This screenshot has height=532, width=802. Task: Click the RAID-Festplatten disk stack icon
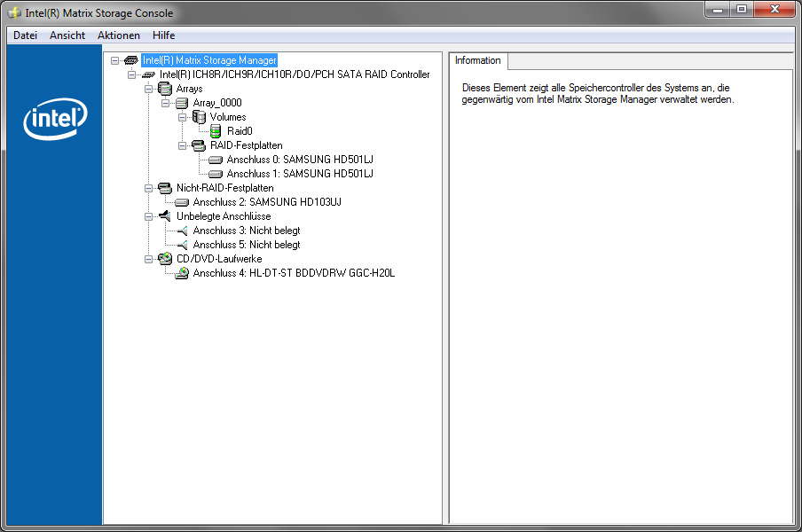tap(199, 145)
